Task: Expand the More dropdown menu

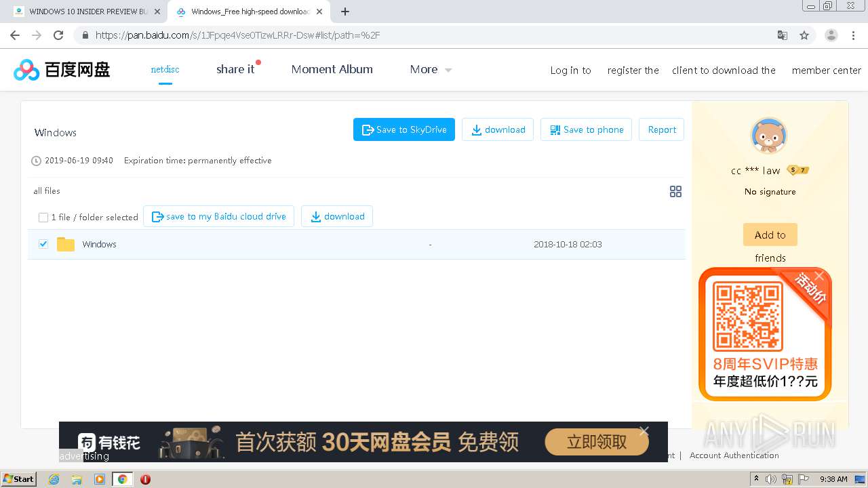Action: tap(431, 69)
